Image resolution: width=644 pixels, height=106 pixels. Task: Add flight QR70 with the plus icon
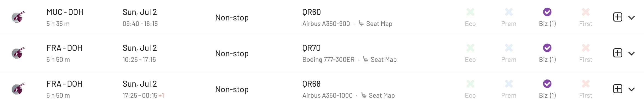(x=618, y=53)
